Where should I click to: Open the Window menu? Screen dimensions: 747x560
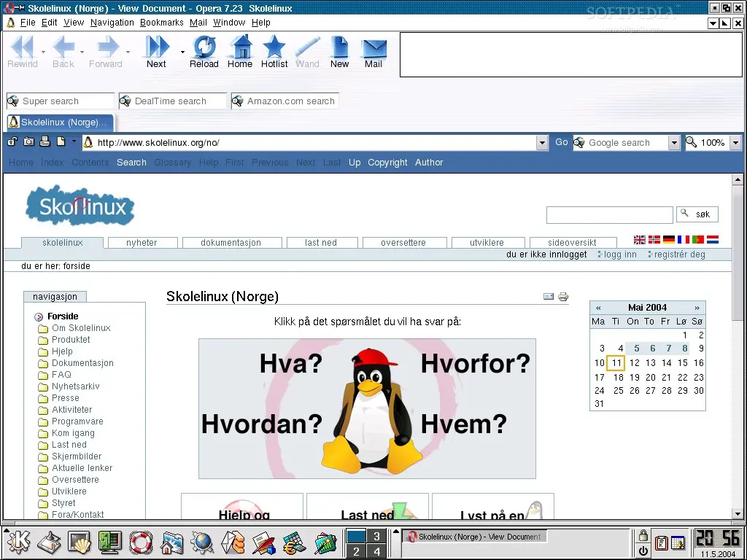[229, 23]
